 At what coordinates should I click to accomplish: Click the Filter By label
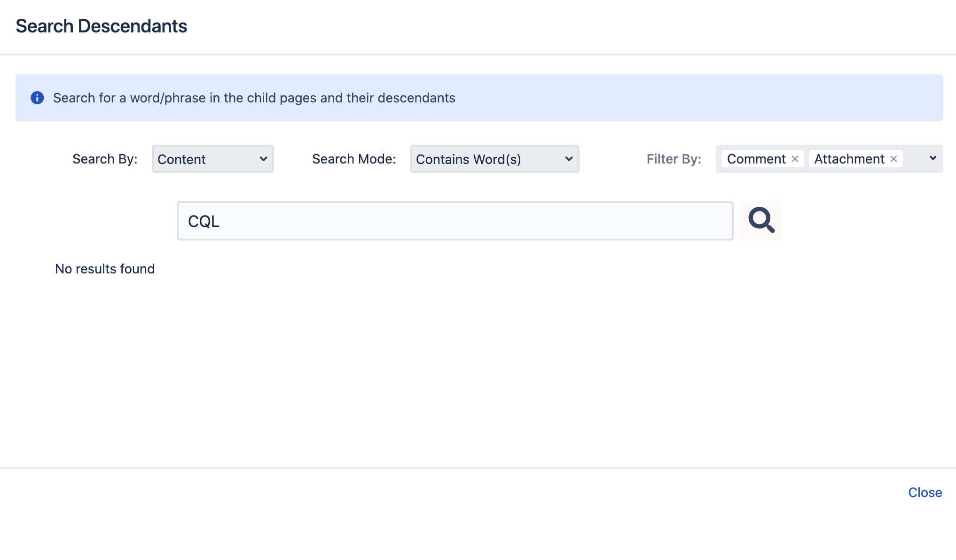674,159
